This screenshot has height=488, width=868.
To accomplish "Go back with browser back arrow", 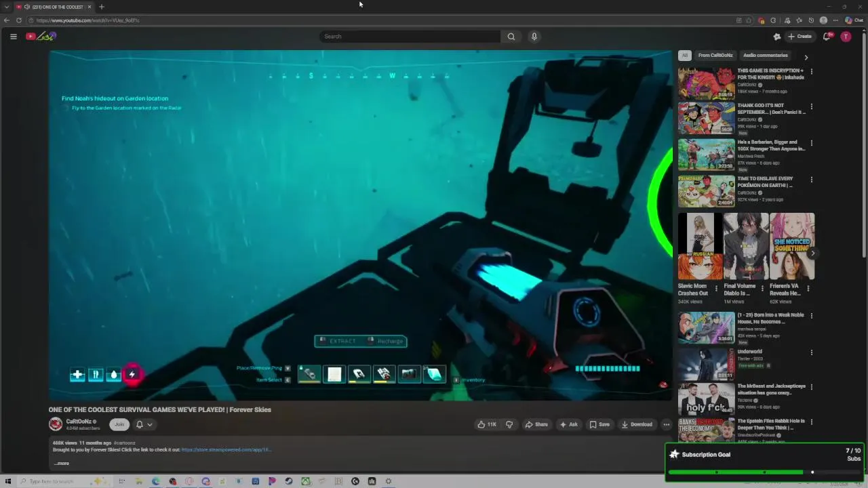I will tap(7, 20).
